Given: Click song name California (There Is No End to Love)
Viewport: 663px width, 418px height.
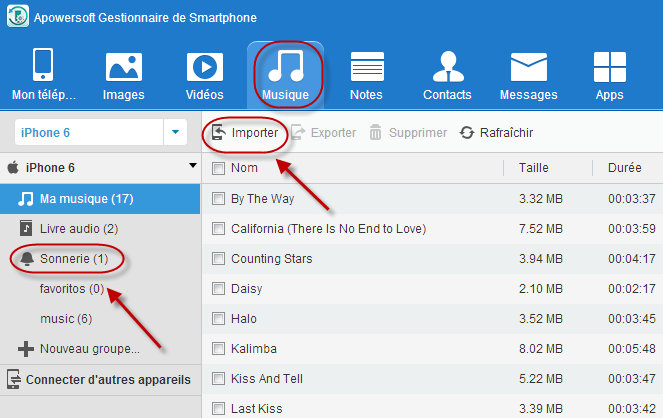Looking at the screenshot, I should [329, 229].
